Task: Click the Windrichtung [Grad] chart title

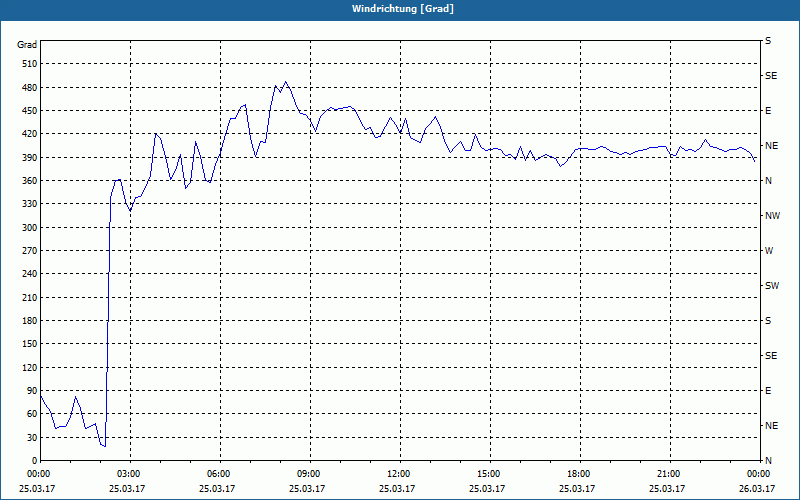Action: pyautogui.click(x=403, y=9)
